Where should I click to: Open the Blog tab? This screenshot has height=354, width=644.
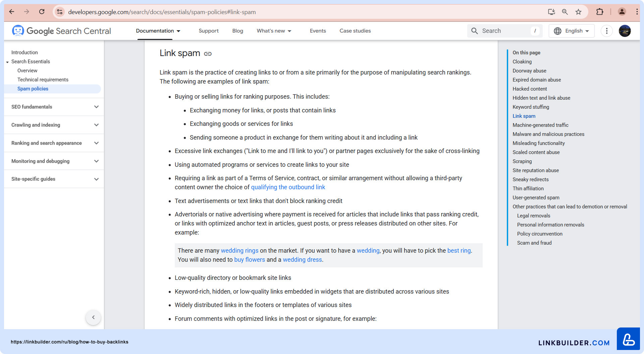[x=237, y=31]
